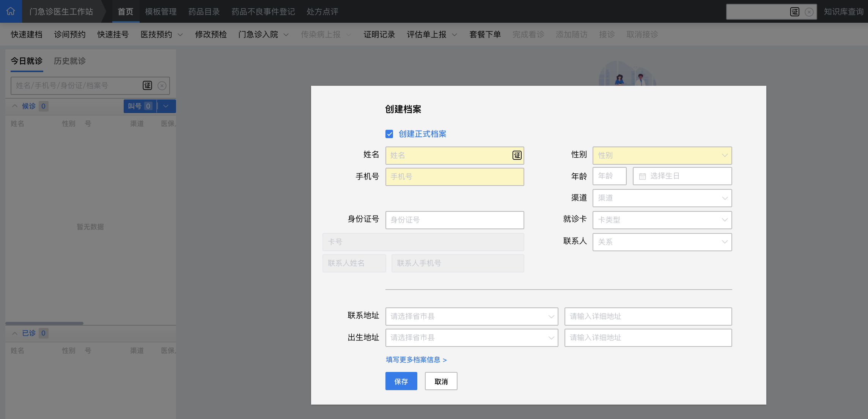Focus 联系地址 detailed address input
This screenshot has height=419, width=868.
pyautogui.click(x=648, y=316)
